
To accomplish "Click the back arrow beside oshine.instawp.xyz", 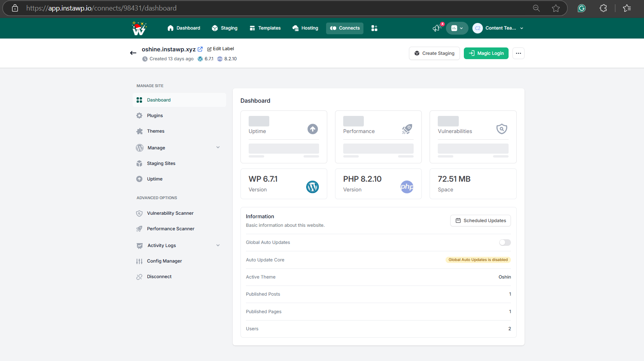I will click(133, 53).
